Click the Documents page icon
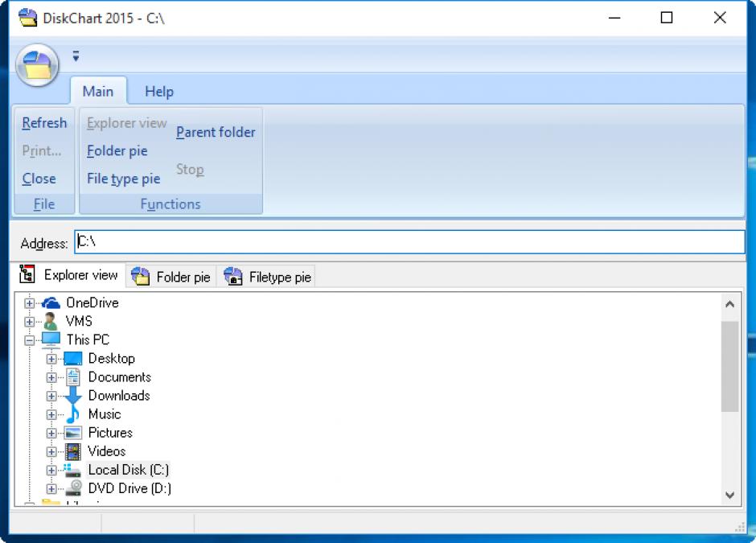This screenshot has width=756, height=543. pyautogui.click(x=73, y=377)
